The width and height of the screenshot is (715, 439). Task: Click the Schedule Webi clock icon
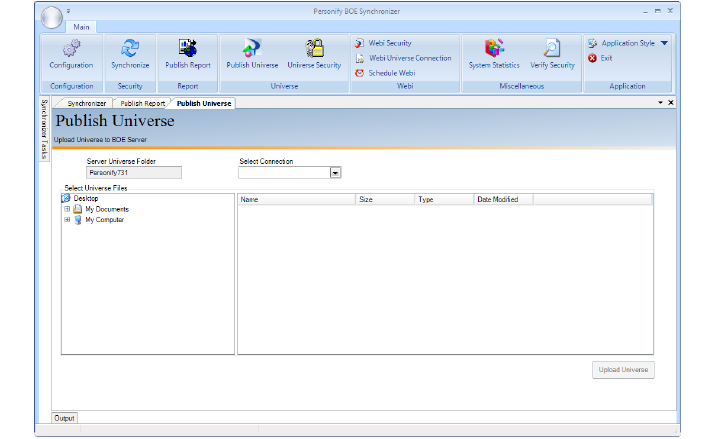[x=360, y=73]
